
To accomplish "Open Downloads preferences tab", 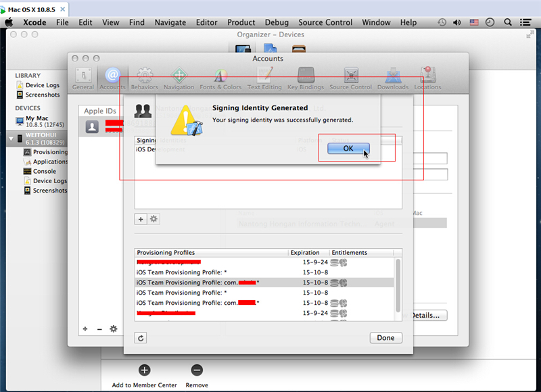I will point(393,79).
